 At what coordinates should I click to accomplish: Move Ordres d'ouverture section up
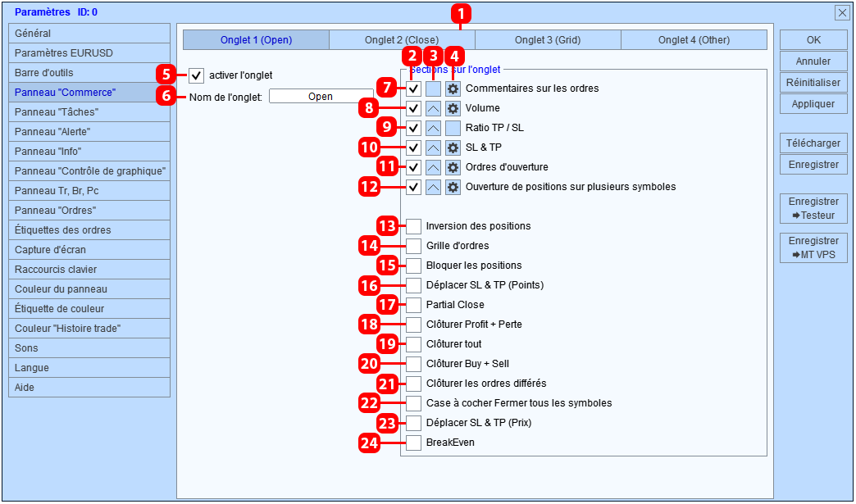(x=433, y=167)
